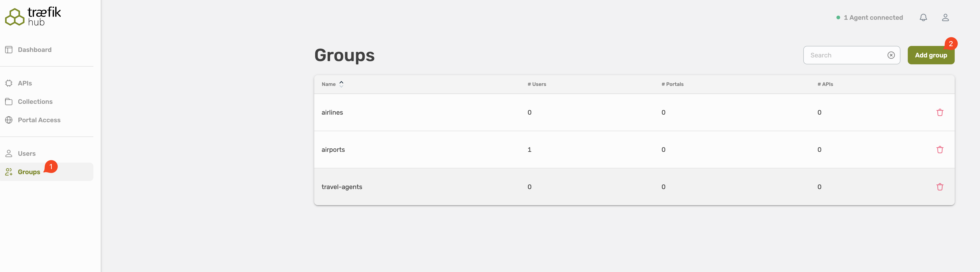
Task: Switch to the Groups section
Action: (x=29, y=172)
